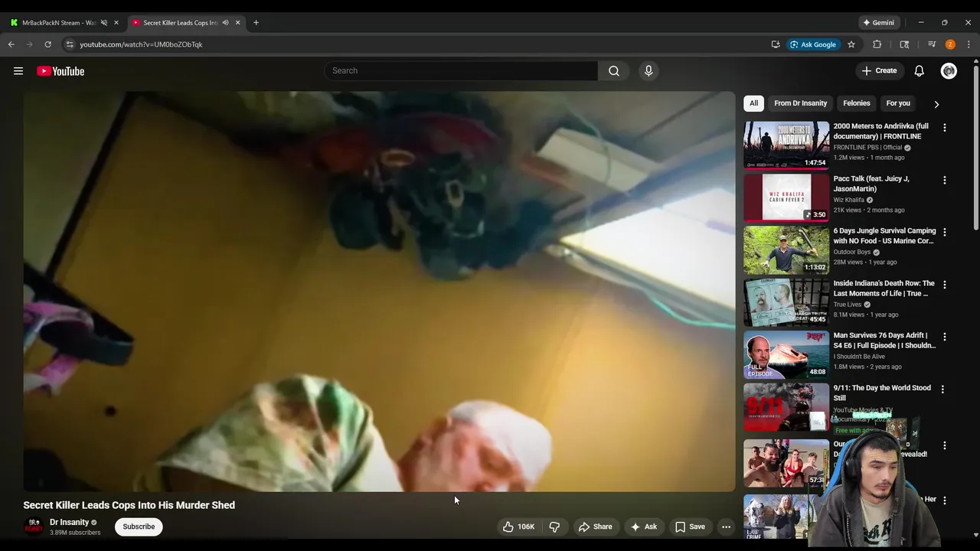Mute the Secret Killer tab audio indicator
The height and width of the screenshot is (551, 980).
click(x=225, y=23)
